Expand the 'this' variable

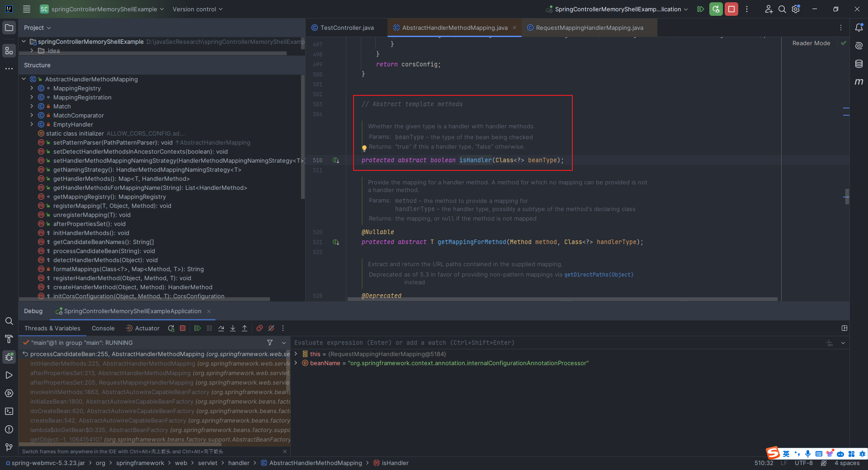(296, 354)
